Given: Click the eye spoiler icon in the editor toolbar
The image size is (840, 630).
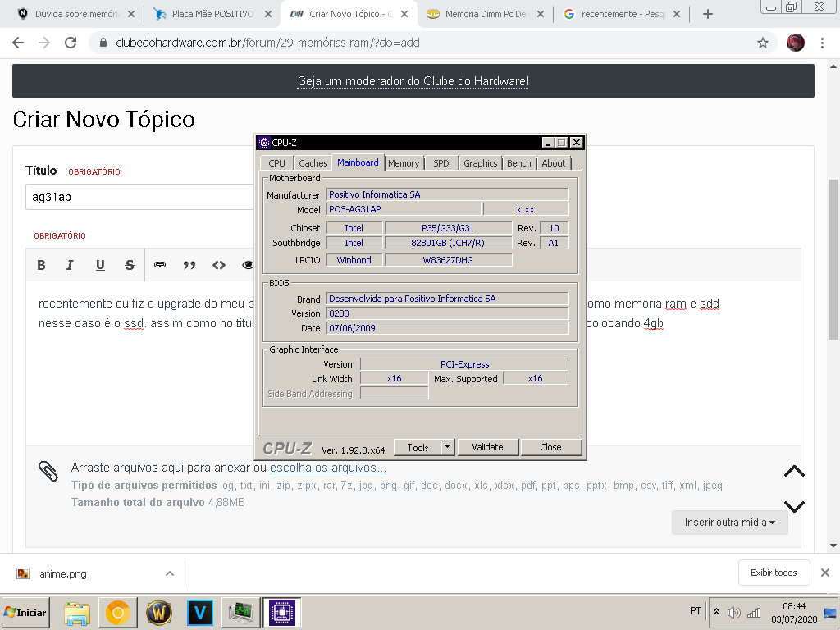Looking at the screenshot, I should coord(248,265).
